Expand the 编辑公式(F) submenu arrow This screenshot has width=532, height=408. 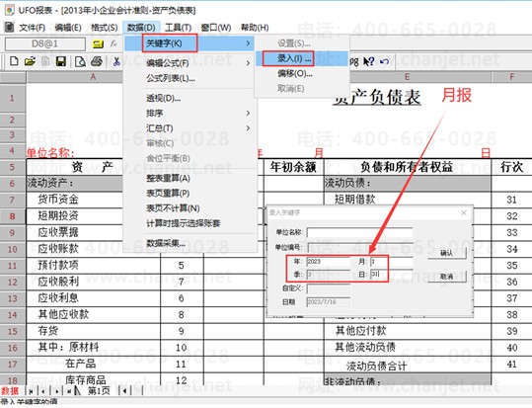[x=248, y=63]
